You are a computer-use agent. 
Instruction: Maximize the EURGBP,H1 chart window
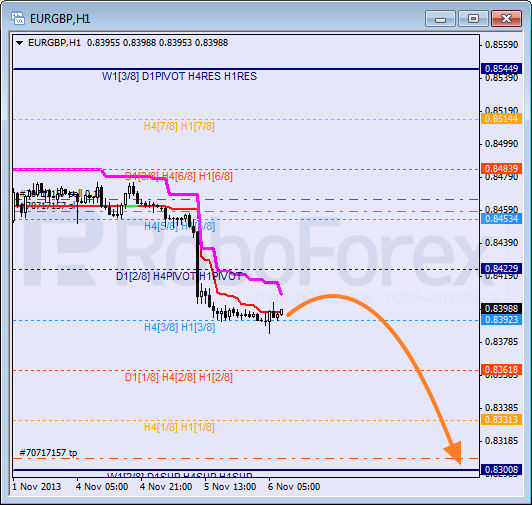tap(473, 18)
